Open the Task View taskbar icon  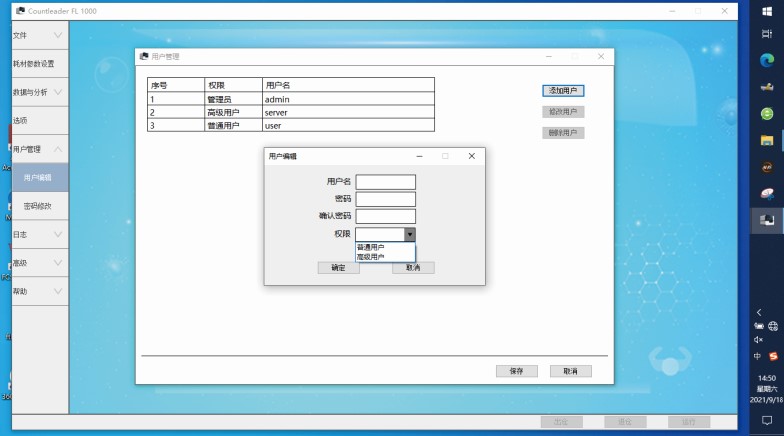[x=767, y=34]
